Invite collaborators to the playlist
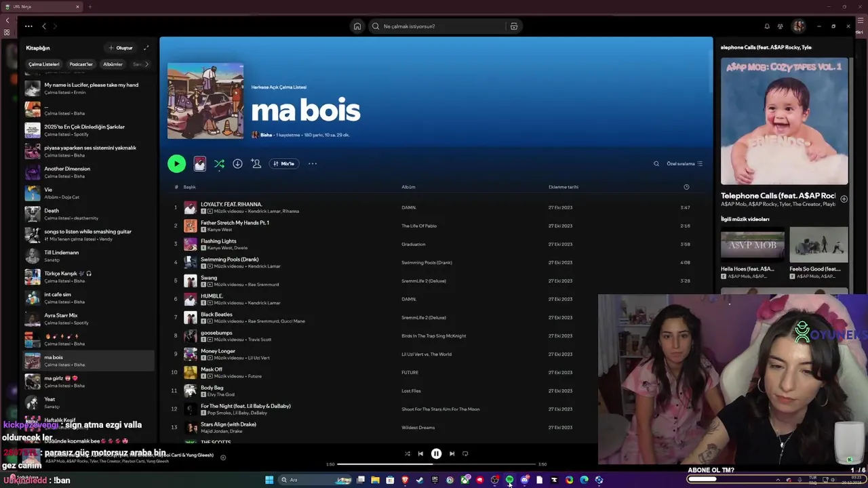 [x=256, y=163]
